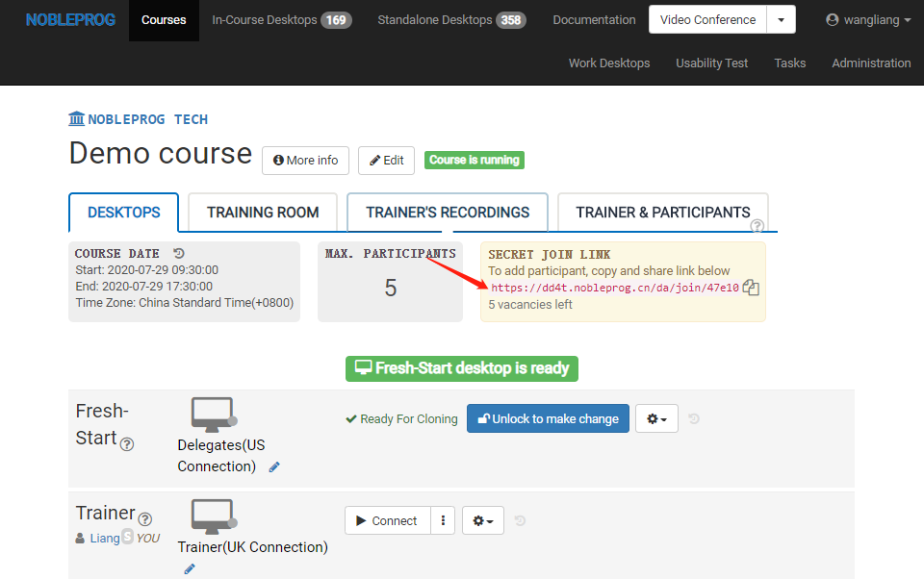924x579 pixels.
Task: Click the Time Zone China Standard Time text
Action: (x=185, y=303)
